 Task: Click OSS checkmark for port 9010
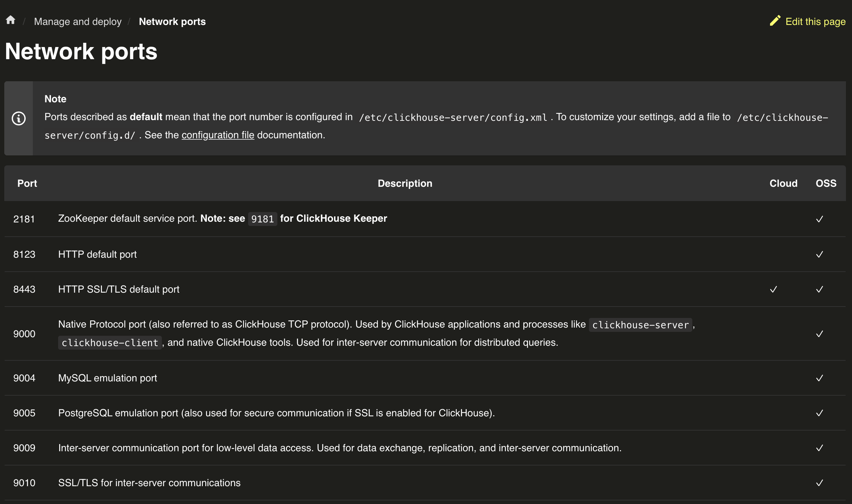pos(819,483)
